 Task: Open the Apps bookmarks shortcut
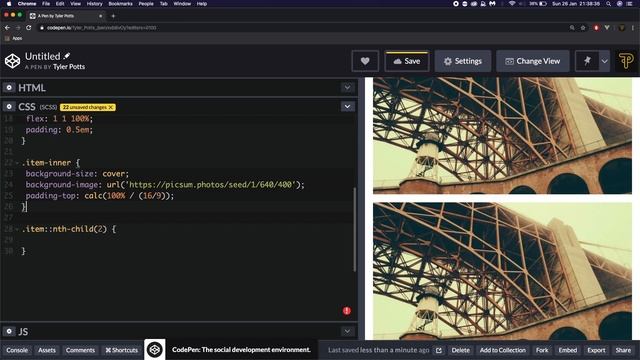point(13,38)
